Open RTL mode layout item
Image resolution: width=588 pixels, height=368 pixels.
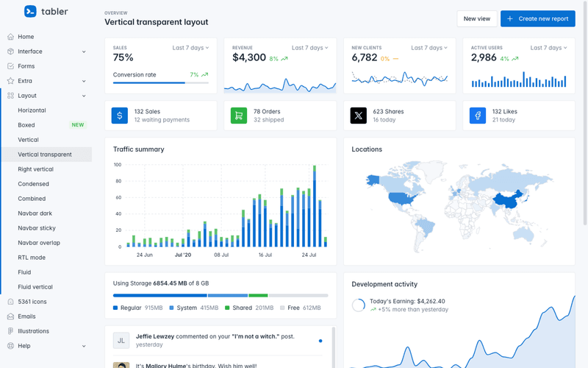pos(47,258)
